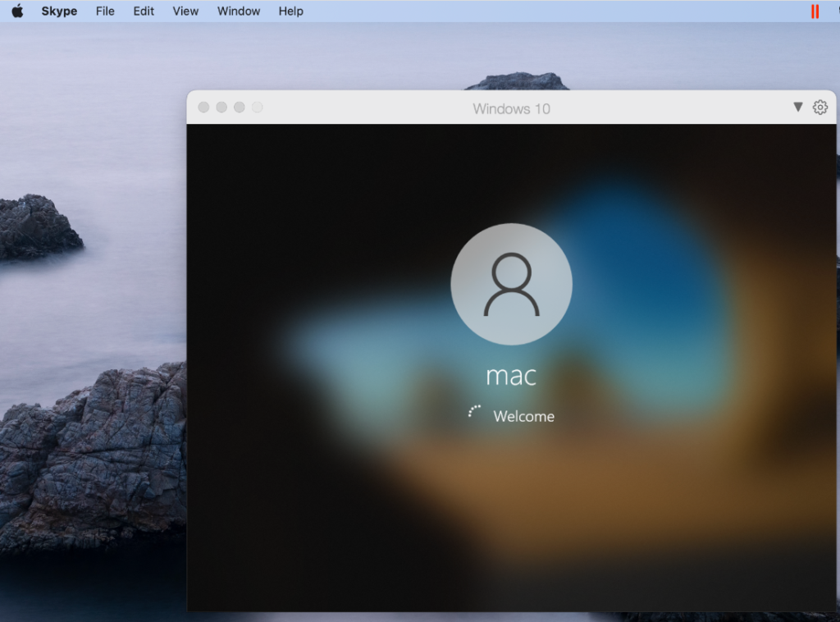Expand the dropdown triangle in Windows 10 title bar
840x622 pixels.
click(797, 107)
